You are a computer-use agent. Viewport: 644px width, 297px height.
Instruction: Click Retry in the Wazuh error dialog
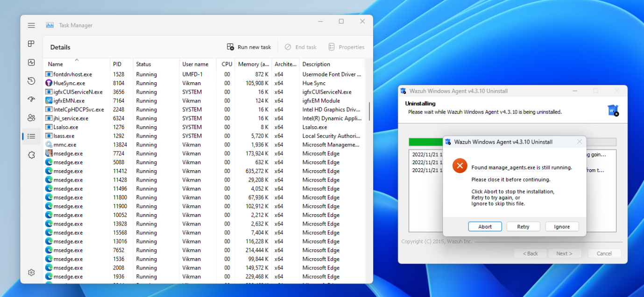[523, 226]
